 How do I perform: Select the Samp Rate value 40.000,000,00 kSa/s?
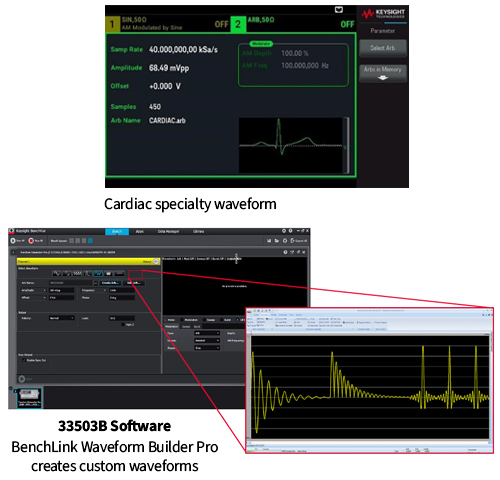coord(183,50)
